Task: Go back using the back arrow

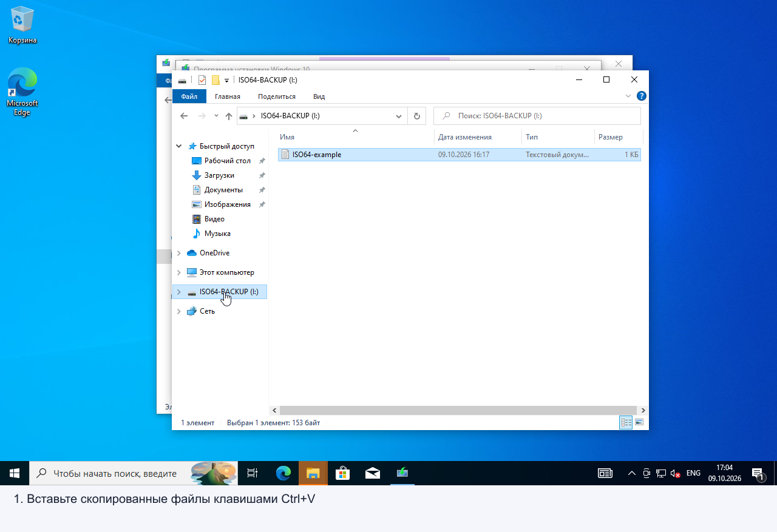Action: 185,116
